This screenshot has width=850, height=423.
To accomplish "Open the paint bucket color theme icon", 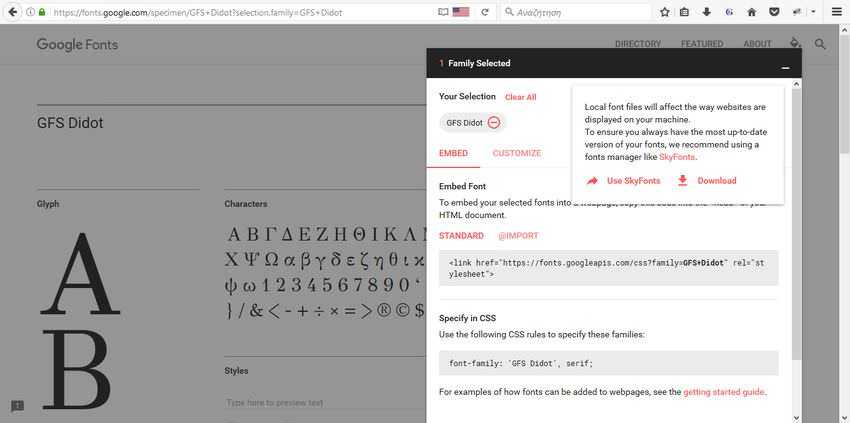I will (x=795, y=43).
